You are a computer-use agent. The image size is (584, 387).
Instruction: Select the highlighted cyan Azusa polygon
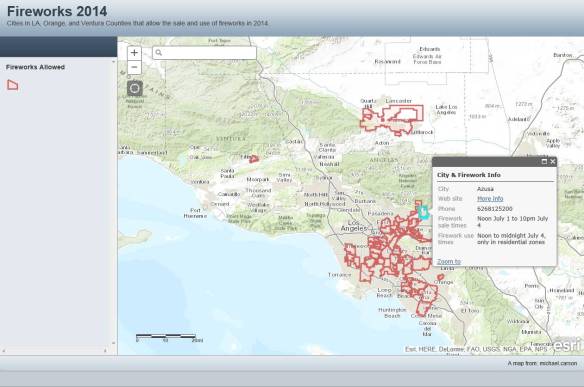coord(423,212)
